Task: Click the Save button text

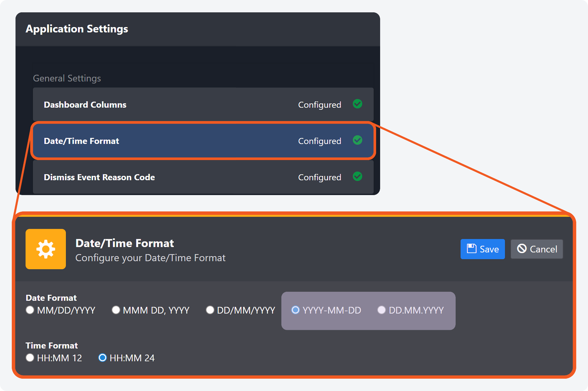Action: (x=489, y=249)
